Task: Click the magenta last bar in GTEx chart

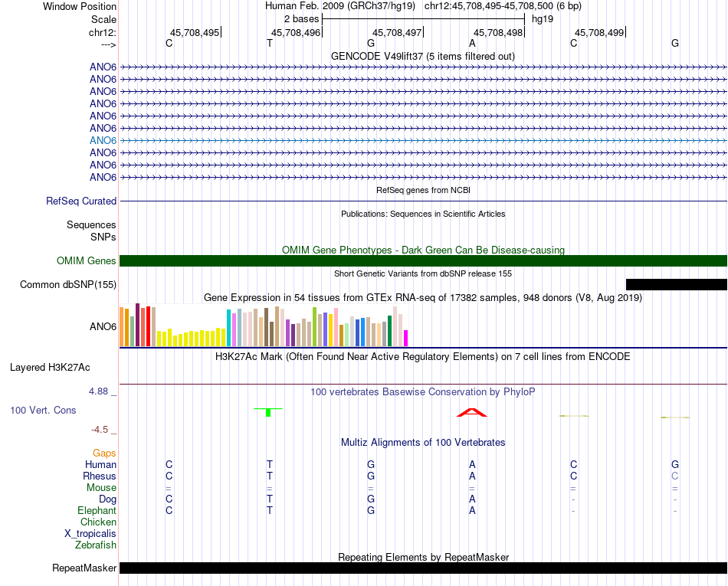Action: click(x=406, y=339)
